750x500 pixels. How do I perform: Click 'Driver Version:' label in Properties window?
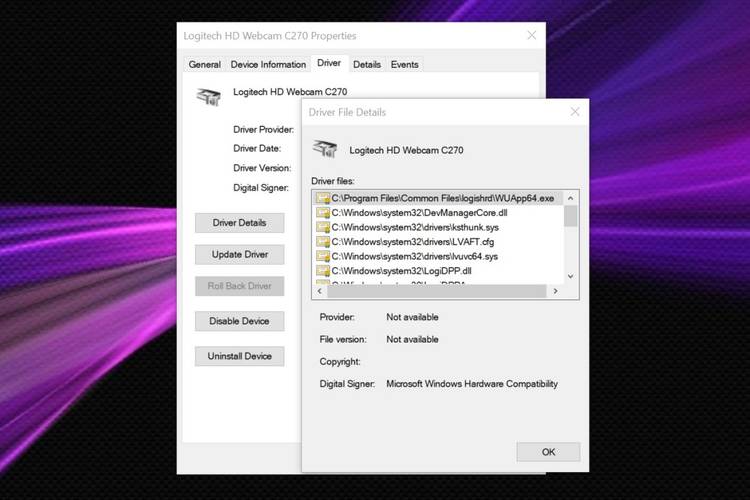tap(262, 168)
